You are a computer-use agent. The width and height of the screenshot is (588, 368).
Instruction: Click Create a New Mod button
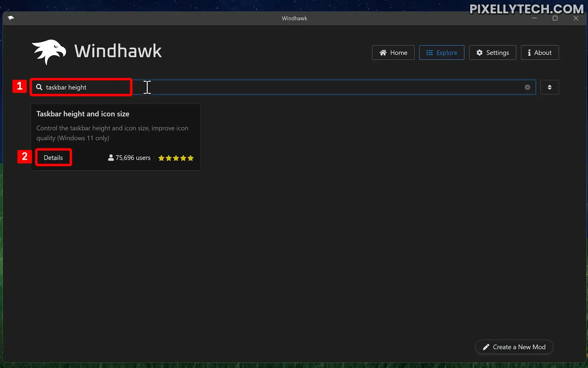pyautogui.click(x=514, y=347)
